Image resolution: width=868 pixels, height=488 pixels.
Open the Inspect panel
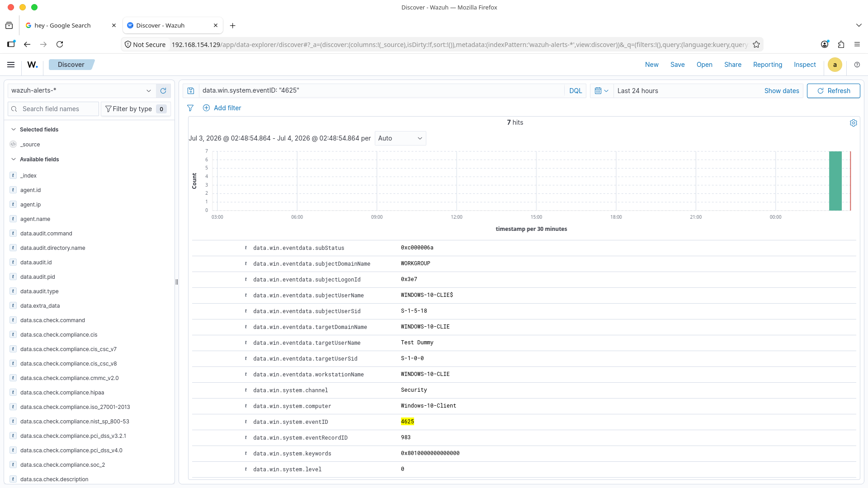(x=805, y=65)
